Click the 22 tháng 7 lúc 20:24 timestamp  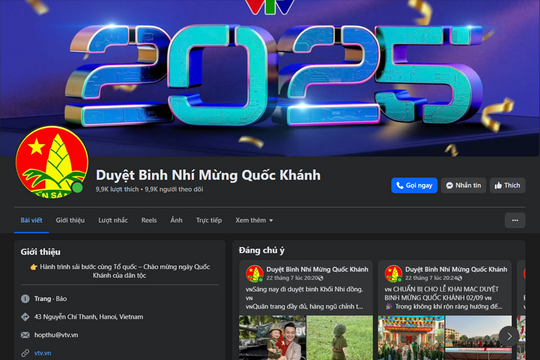[x=431, y=278]
